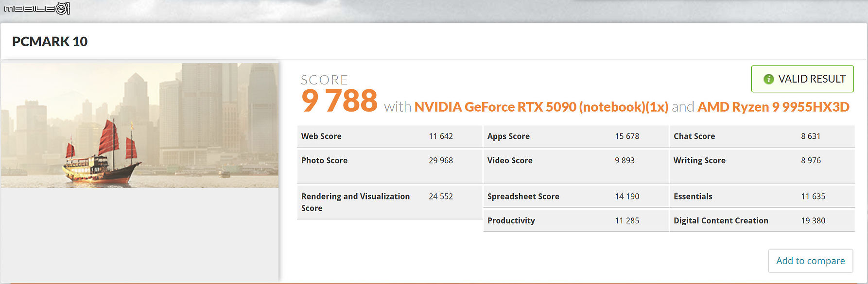868x284 pixels.
Task: Select the rendering value 24 552
Action: click(441, 197)
